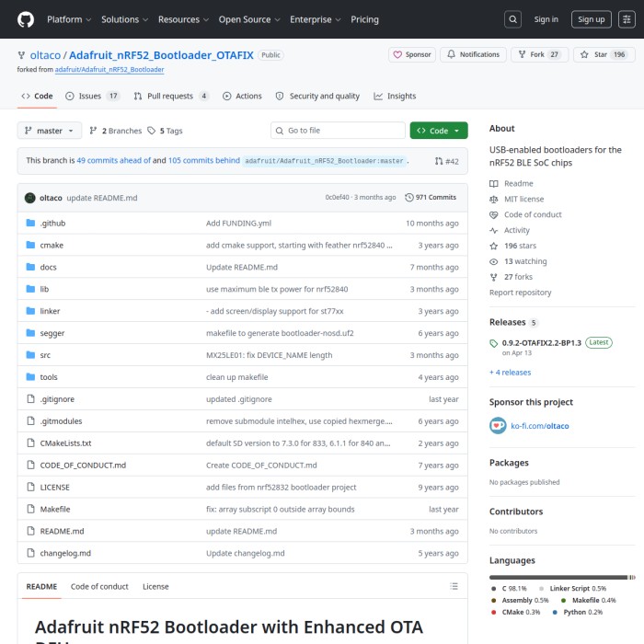Open commit message 'clean up makefile'
This screenshot has height=644, width=644.
[x=237, y=377]
